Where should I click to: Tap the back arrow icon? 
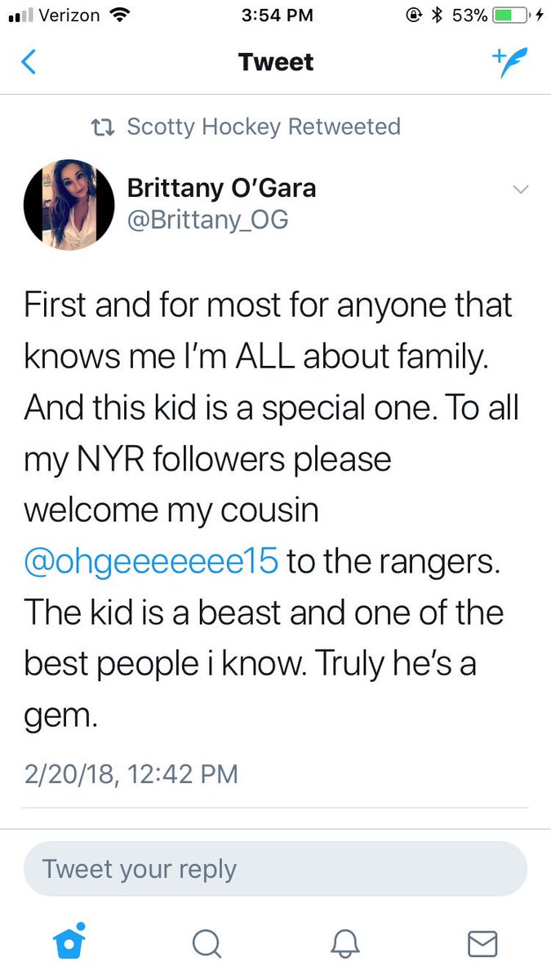[29, 62]
